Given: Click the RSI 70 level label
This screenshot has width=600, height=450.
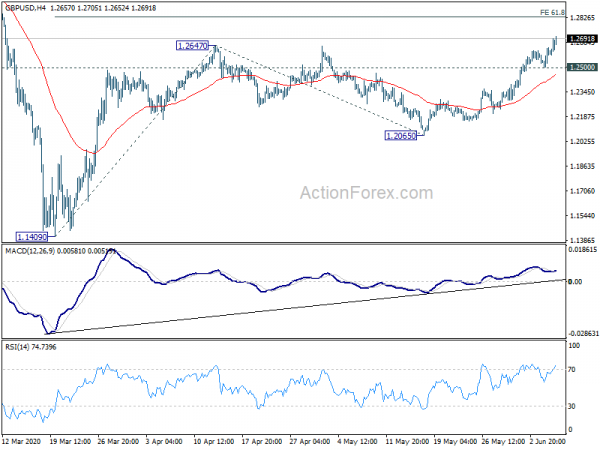Looking at the screenshot, I should 572,370.
